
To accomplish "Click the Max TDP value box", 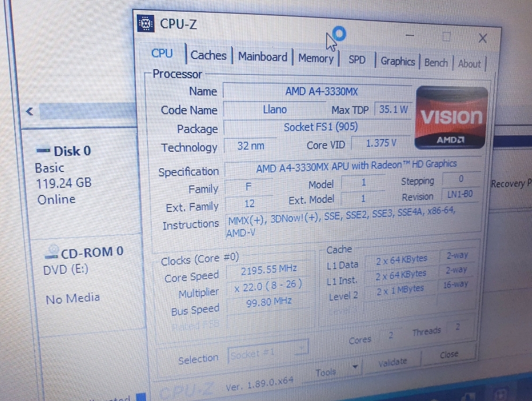I will 392,109.
